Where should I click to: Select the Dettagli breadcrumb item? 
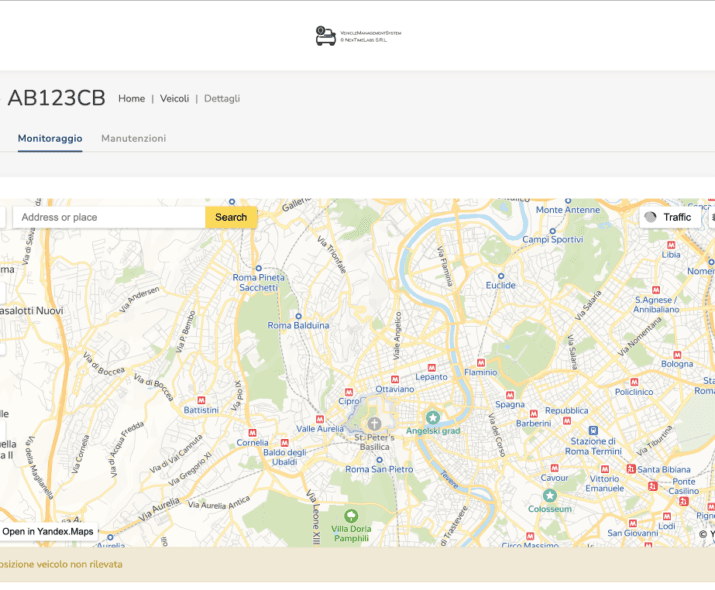[222, 98]
